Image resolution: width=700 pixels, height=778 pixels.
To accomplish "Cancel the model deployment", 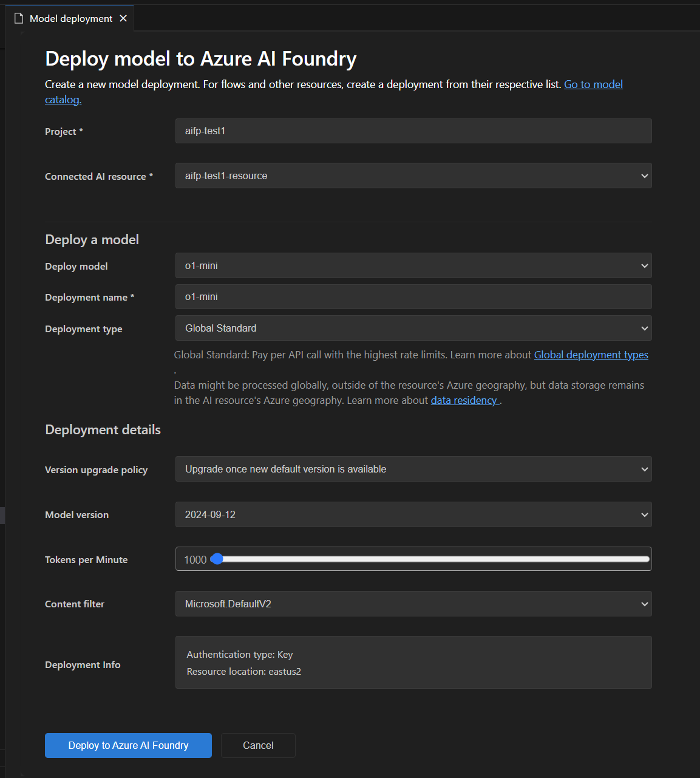I will [258, 745].
